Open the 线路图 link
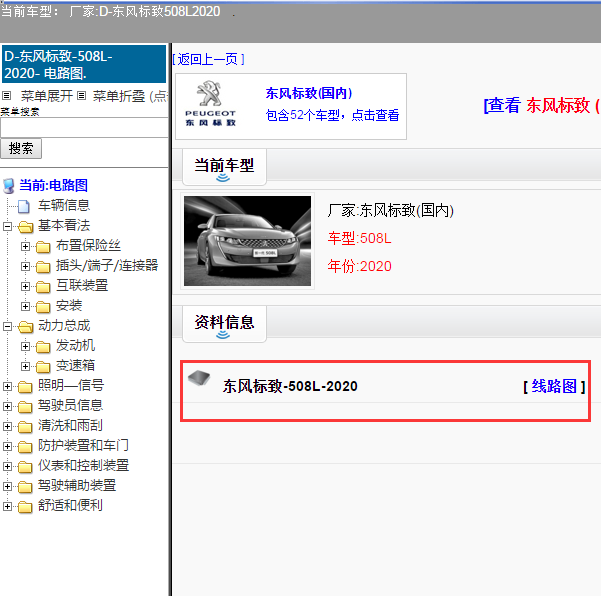This screenshot has width=601, height=596. coord(554,386)
